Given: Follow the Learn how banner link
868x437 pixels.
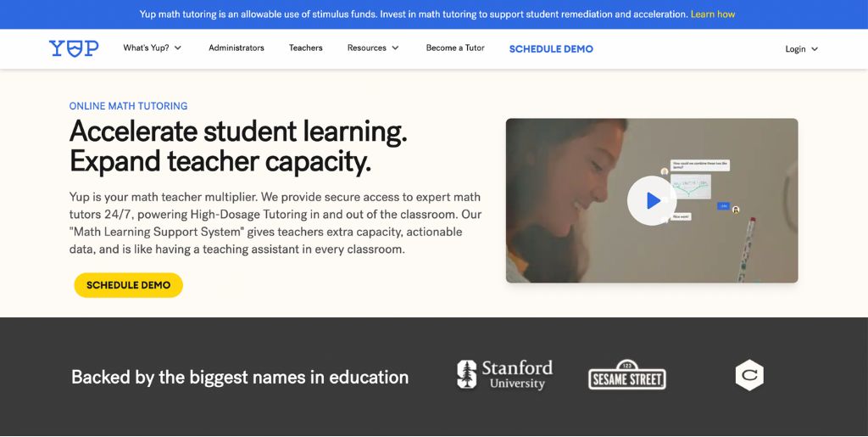Looking at the screenshot, I should point(713,14).
